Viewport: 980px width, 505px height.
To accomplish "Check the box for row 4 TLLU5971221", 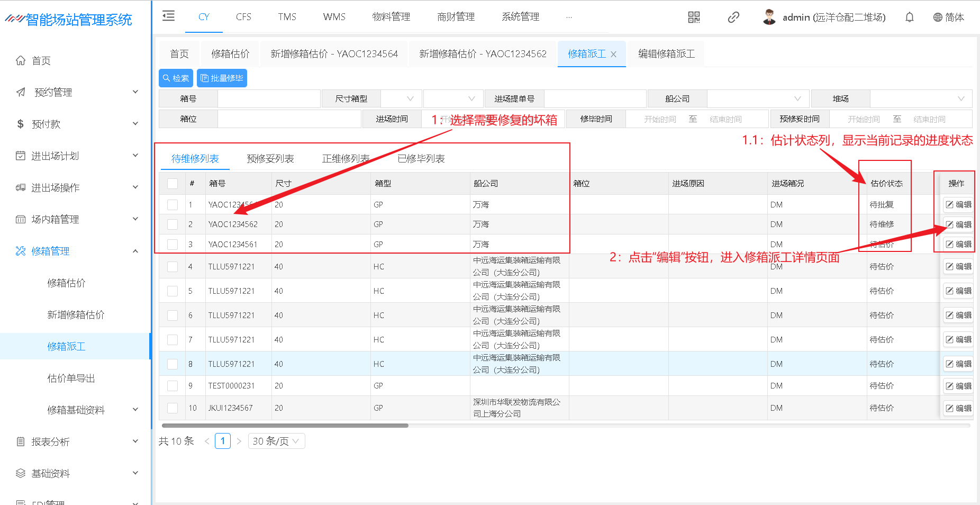I will point(173,267).
